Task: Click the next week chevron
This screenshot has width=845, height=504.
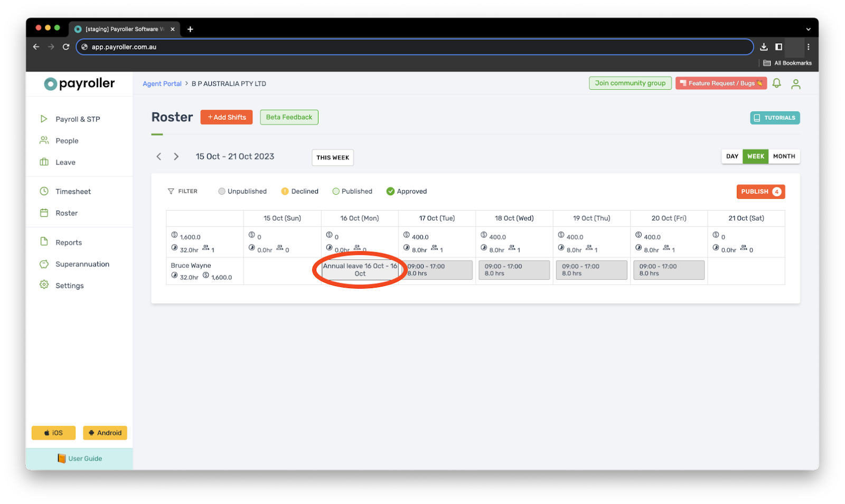Action: pyautogui.click(x=176, y=156)
